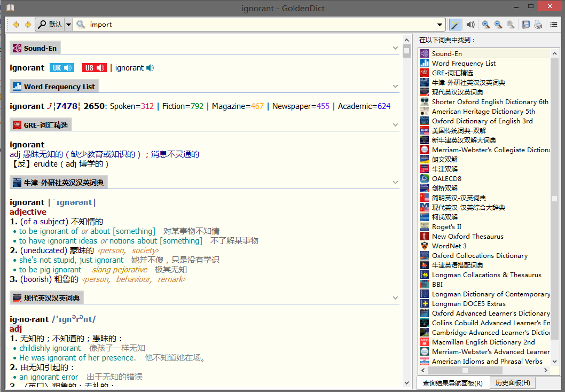565x392 pixels.
Task: Click the Word Frequency List header icon
Action: click(x=17, y=87)
